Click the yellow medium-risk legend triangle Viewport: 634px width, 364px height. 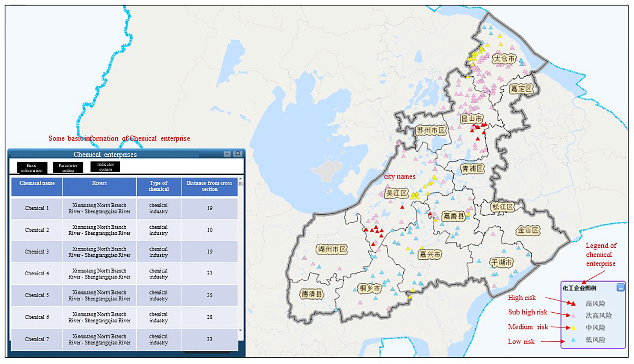[573, 327]
